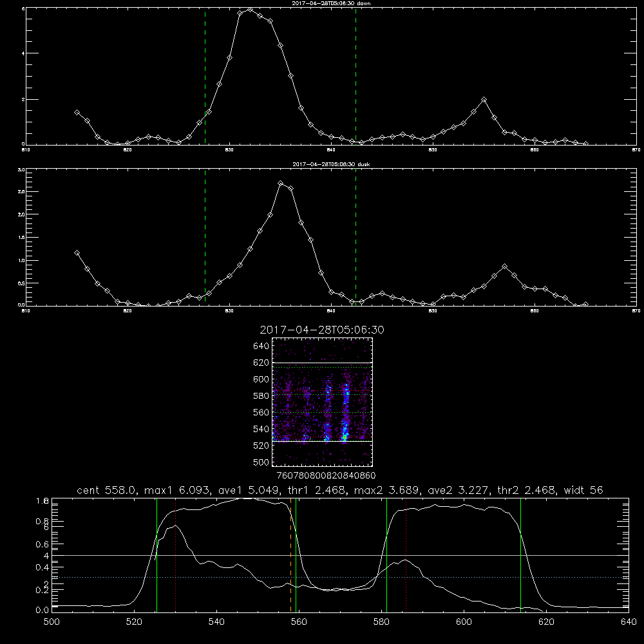Screen dimensions: 644x644
Task: Click bottom plot x-axis label 620
Action: (x=546, y=622)
